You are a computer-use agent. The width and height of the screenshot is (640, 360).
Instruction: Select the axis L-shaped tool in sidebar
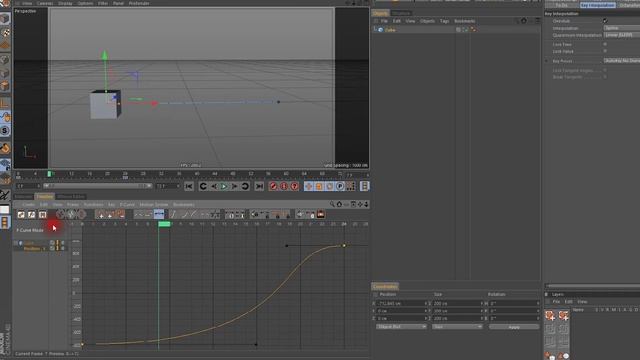[5, 103]
